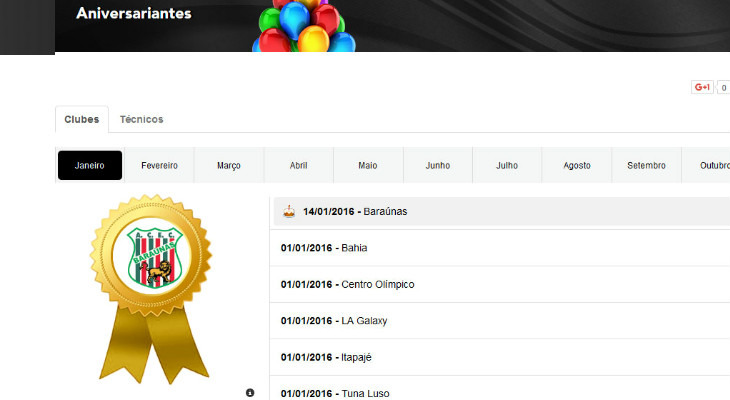Go to the Setembro month
Screen dimensions: 730x400
(x=646, y=166)
